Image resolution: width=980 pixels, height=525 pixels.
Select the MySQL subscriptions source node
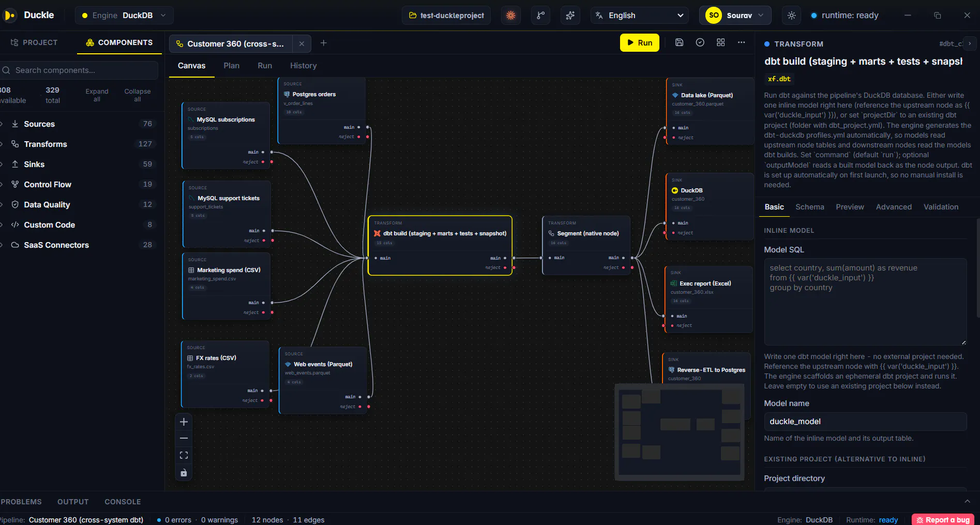click(x=226, y=136)
